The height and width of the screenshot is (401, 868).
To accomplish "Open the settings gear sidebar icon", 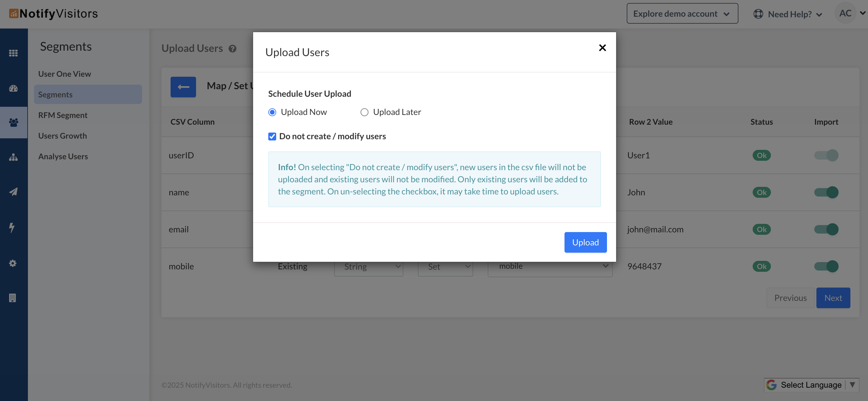I will click(13, 263).
